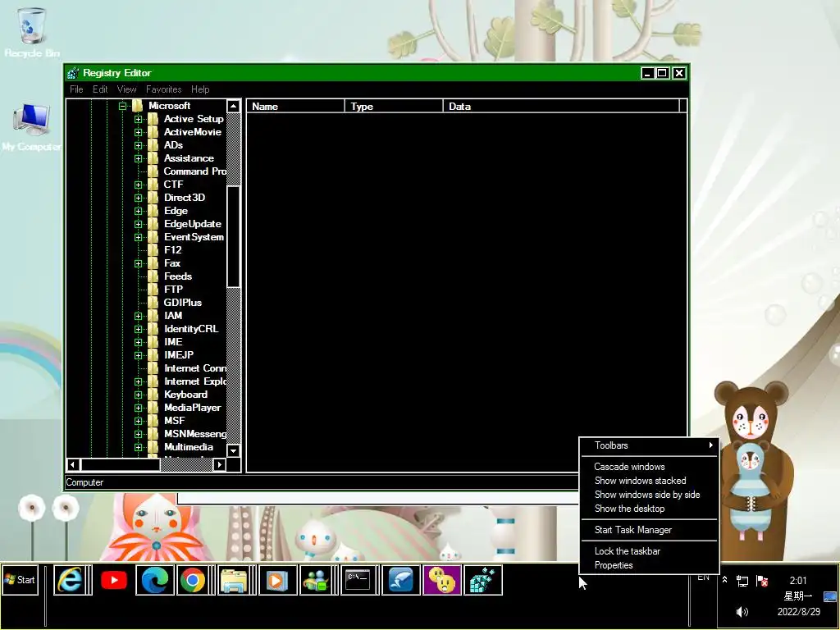
Task: Click the tree's scroll left arrow
Action: (73, 464)
